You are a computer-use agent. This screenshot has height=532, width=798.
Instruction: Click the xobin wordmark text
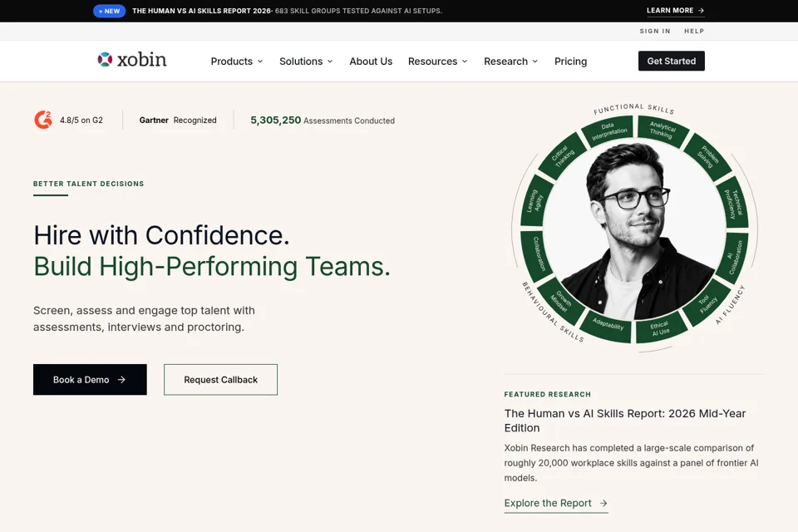click(x=142, y=60)
